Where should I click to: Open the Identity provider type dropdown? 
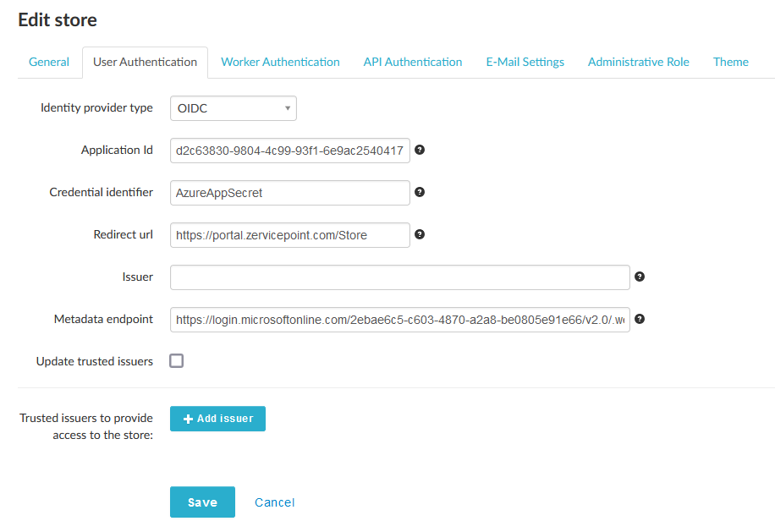tap(233, 108)
